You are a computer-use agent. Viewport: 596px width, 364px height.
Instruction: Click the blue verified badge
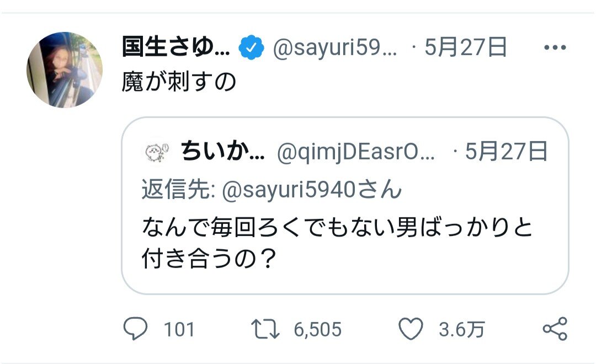[x=251, y=49]
